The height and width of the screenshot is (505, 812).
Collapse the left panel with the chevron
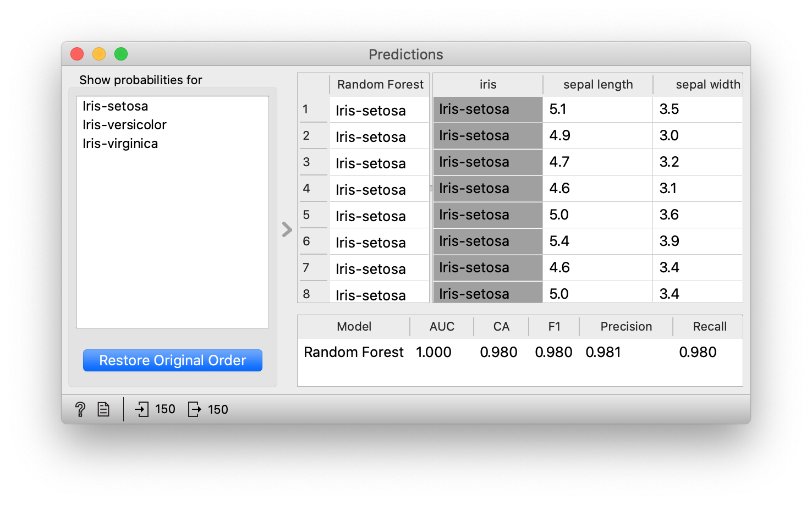point(287,229)
